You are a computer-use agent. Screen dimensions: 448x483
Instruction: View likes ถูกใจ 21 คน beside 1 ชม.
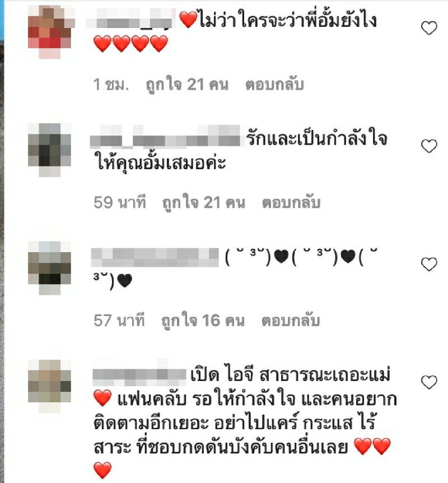point(187,85)
